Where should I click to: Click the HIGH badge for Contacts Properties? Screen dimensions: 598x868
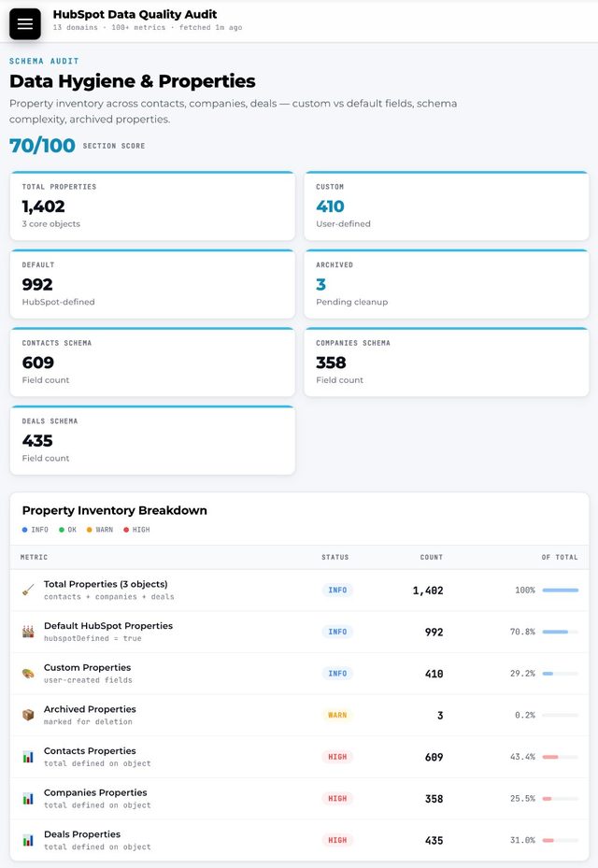pos(337,757)
